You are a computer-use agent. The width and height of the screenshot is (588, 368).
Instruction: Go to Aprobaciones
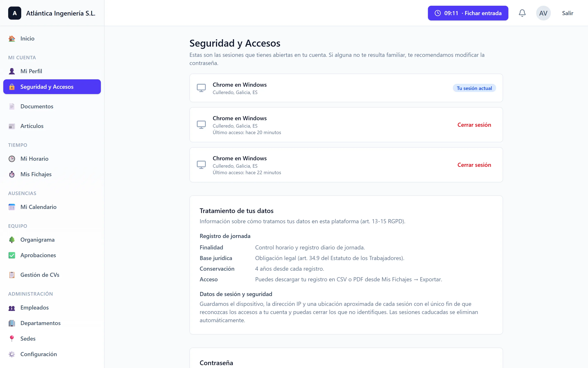(x=52, y=255)
